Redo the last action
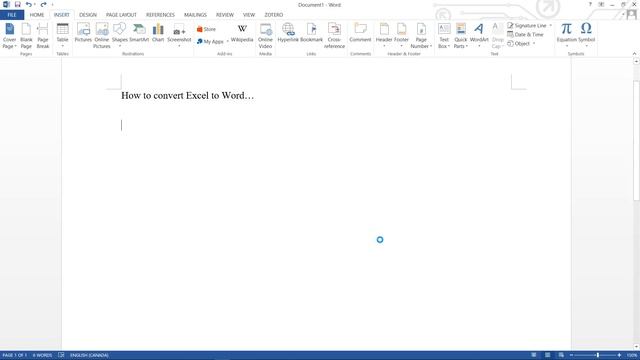The height and width of the screenshot is (360, 640). click(x=43, y=4)
